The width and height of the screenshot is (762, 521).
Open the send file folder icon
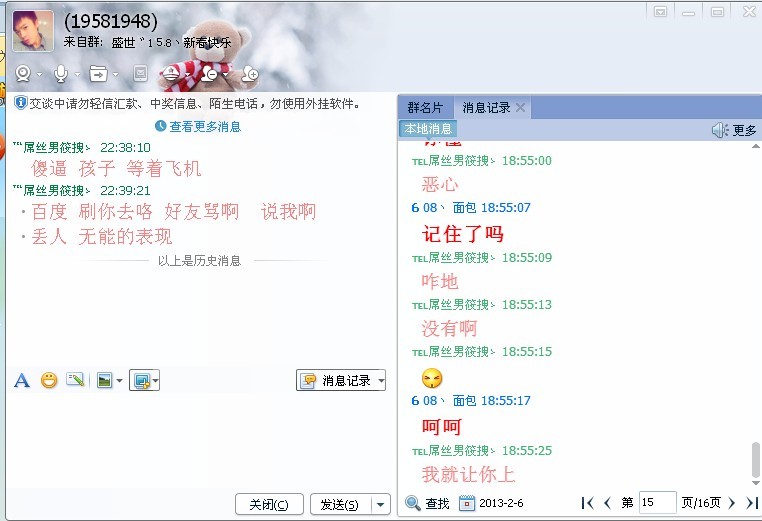pos(98,74)
